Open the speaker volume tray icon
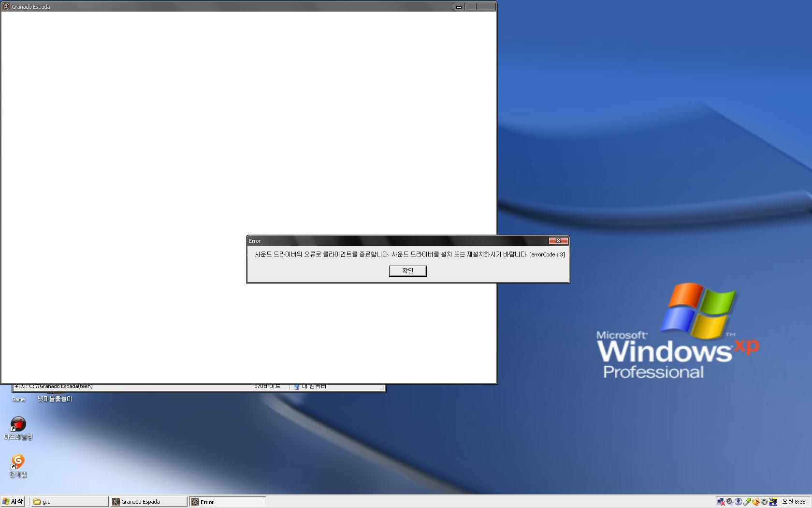 click(x=729, y=502)
